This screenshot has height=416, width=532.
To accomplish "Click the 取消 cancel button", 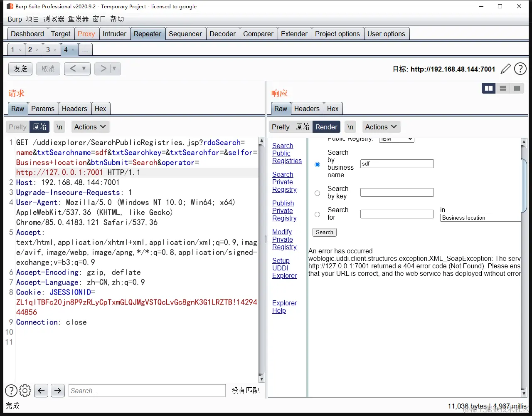I will click(x=48, y=69).
